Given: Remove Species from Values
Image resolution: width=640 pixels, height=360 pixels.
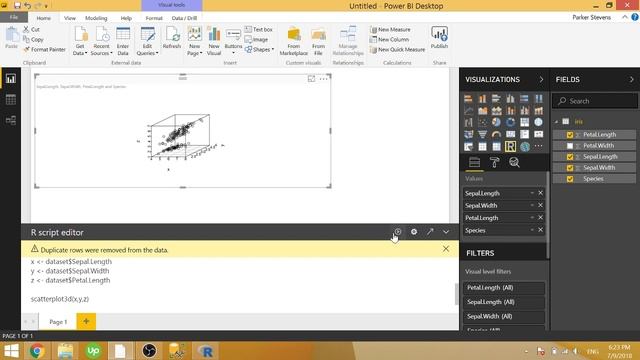Looking at the screenshot, I should point(540,230).
